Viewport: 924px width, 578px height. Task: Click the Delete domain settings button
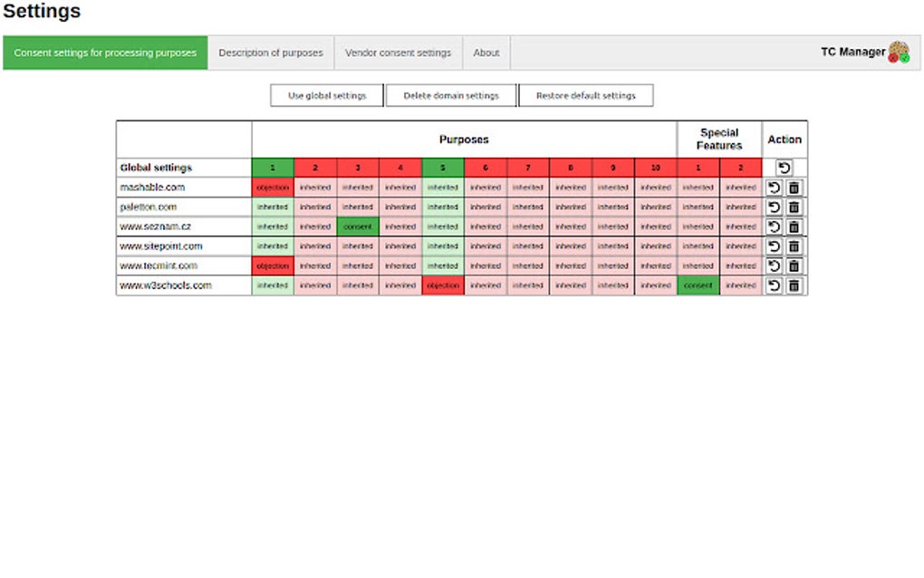(x=449, y=94)
